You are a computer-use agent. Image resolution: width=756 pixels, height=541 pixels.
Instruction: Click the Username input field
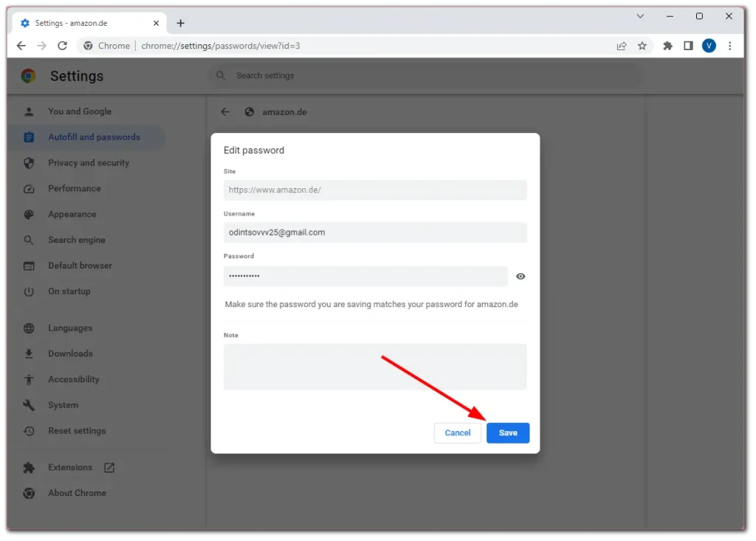(x=375, y=232)
